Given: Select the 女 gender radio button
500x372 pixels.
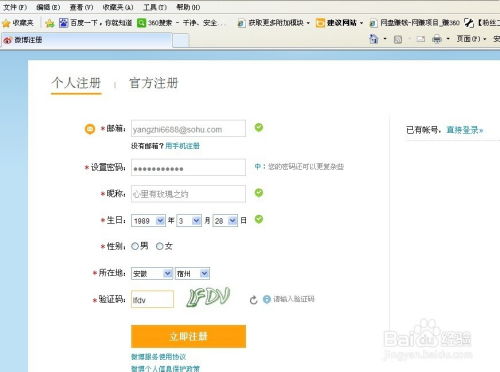Looking at the screenshot, I should pos(160,246).
